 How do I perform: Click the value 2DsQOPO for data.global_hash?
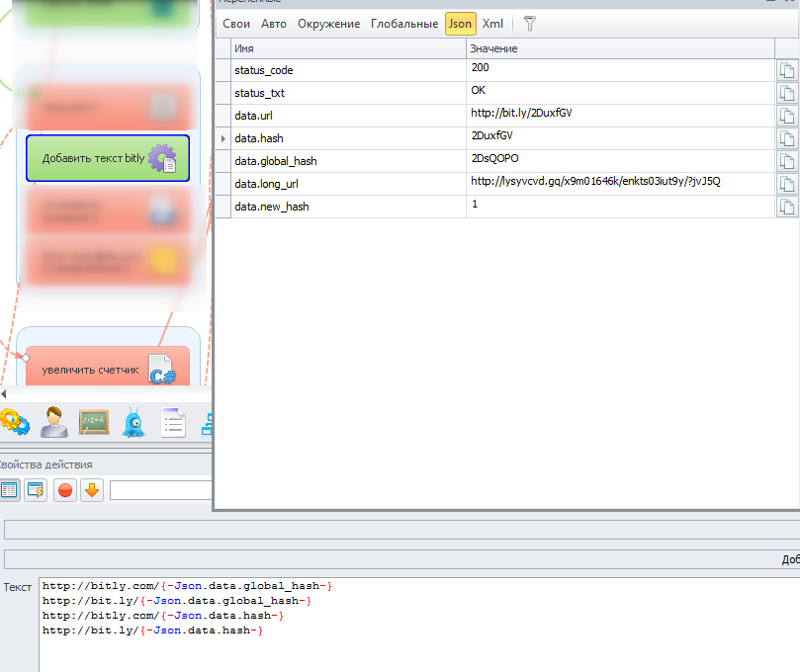point(494,158)
